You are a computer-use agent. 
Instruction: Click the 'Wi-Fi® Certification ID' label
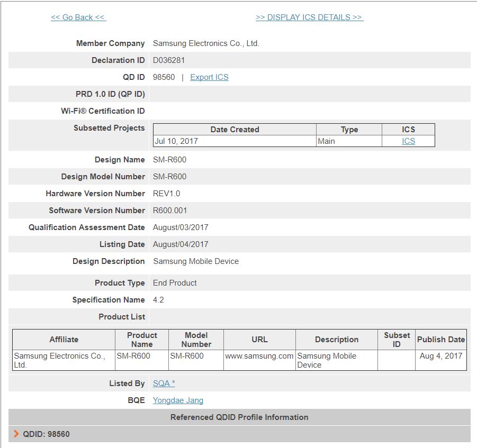pyautogui.click(x=103, y=111)
